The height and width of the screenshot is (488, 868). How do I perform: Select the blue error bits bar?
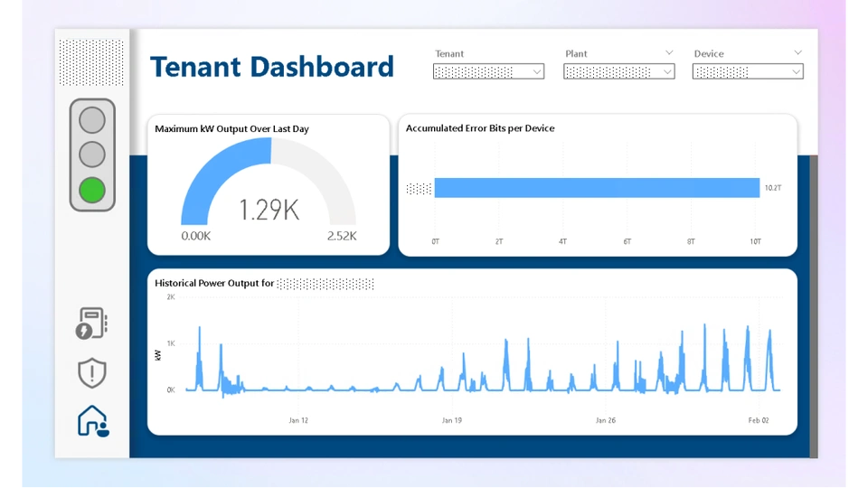coord(597,188)
